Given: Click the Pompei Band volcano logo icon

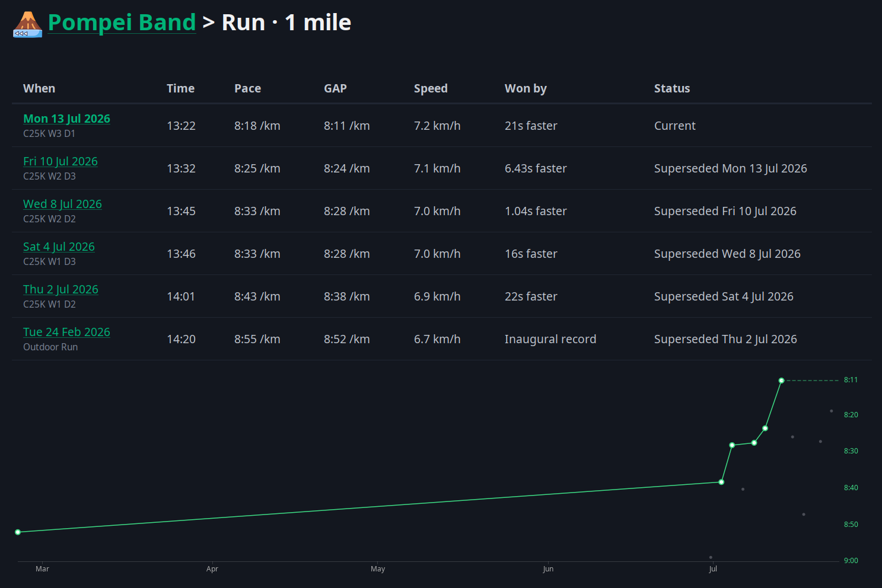Looking at the screenshot, I should 28,24.
